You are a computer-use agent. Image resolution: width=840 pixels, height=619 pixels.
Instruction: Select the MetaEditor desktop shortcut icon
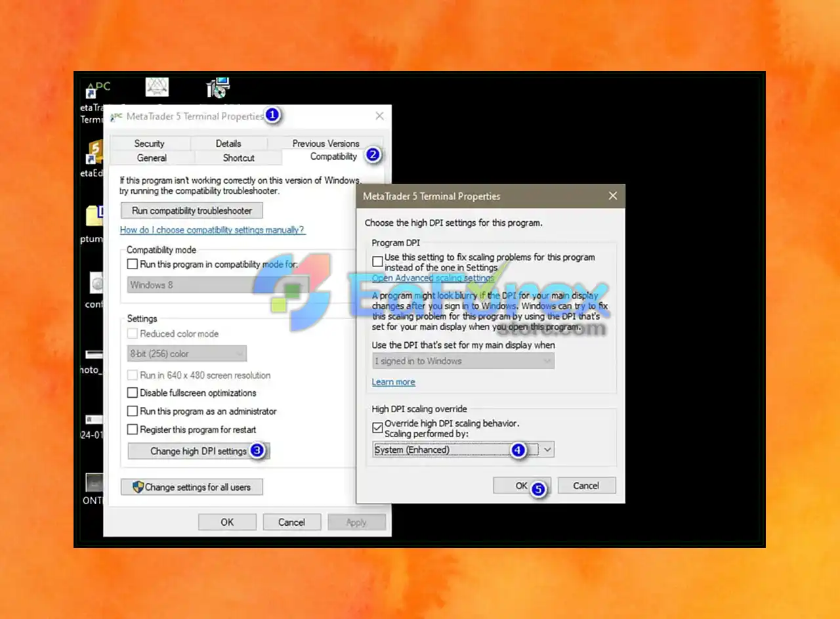click(x=96, y=152)
